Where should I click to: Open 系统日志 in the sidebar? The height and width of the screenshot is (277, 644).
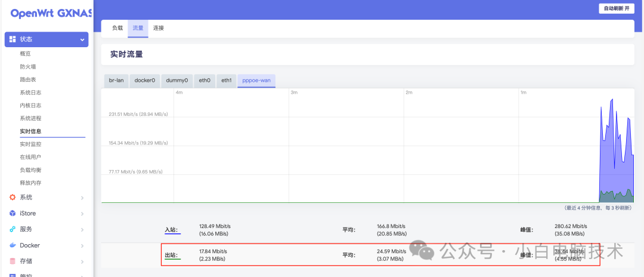[30, 93]
